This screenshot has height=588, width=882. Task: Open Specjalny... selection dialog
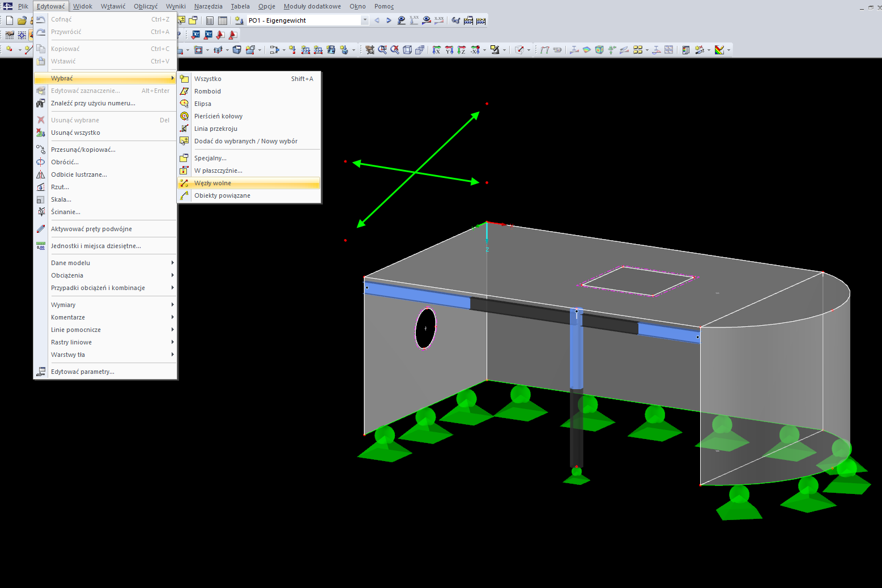click(249, 158)
